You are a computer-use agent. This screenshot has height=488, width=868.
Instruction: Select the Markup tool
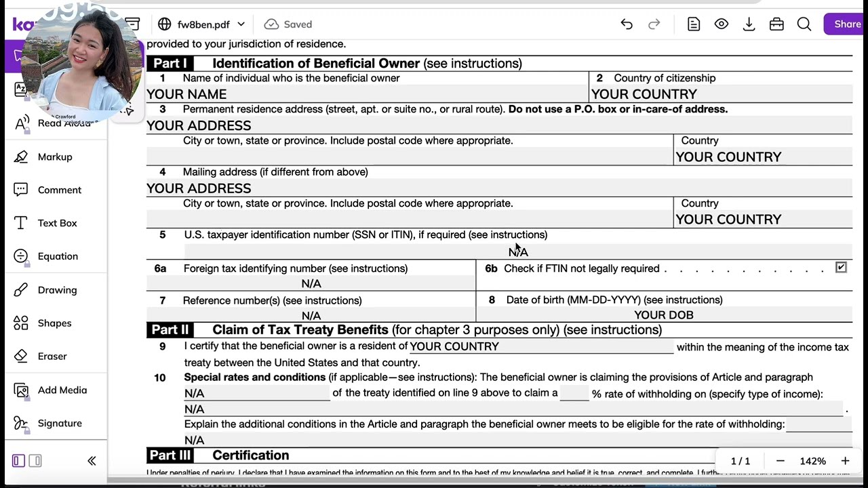point(56,157)
